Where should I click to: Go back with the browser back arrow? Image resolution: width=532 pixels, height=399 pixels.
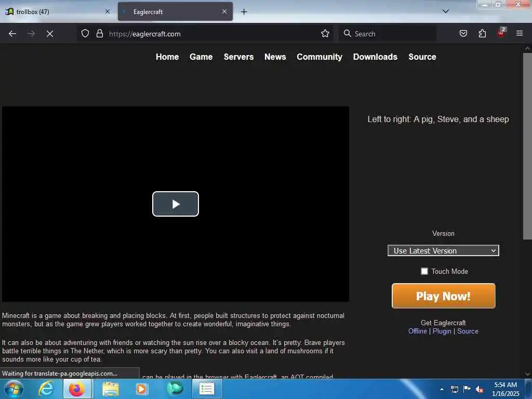click(x=12, y=34)
